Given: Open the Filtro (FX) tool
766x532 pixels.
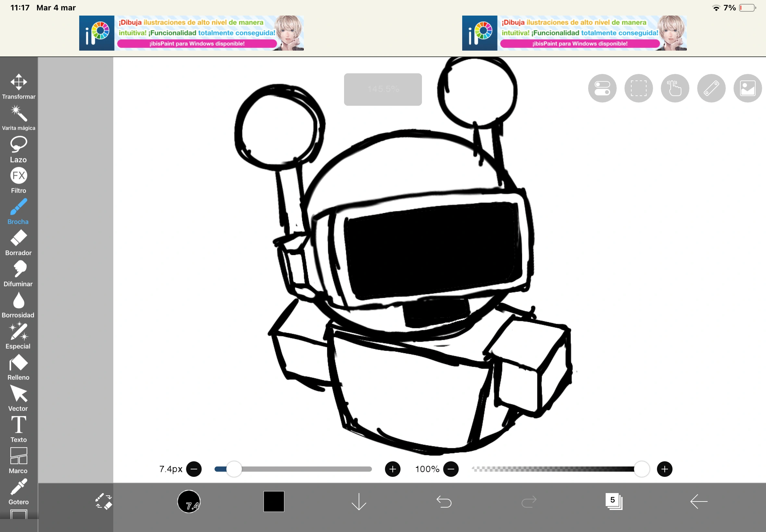Looking at the screenshot, I should click(x=19, y=179).
